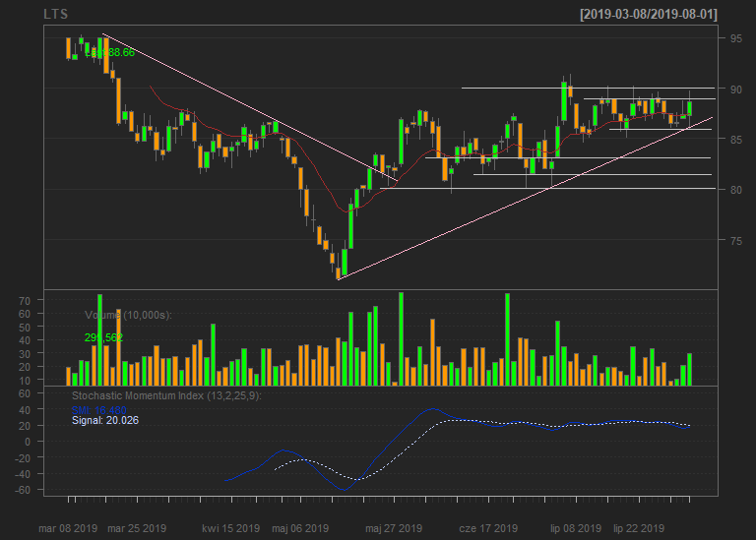
Task: Click the Signal: 20.026 value
Action: click(105, 421)
